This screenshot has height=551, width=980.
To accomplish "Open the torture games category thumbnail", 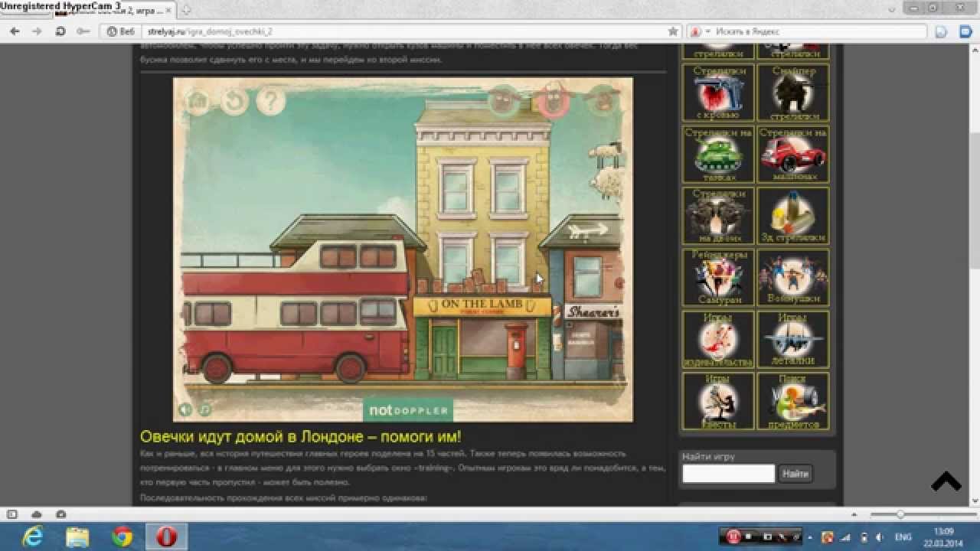I will click(x=717, y=339).
